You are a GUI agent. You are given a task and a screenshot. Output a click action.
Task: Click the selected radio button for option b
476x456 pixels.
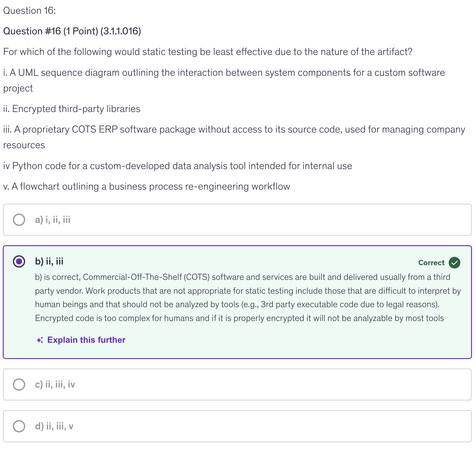pyautogui.click(x=19, y=261)
